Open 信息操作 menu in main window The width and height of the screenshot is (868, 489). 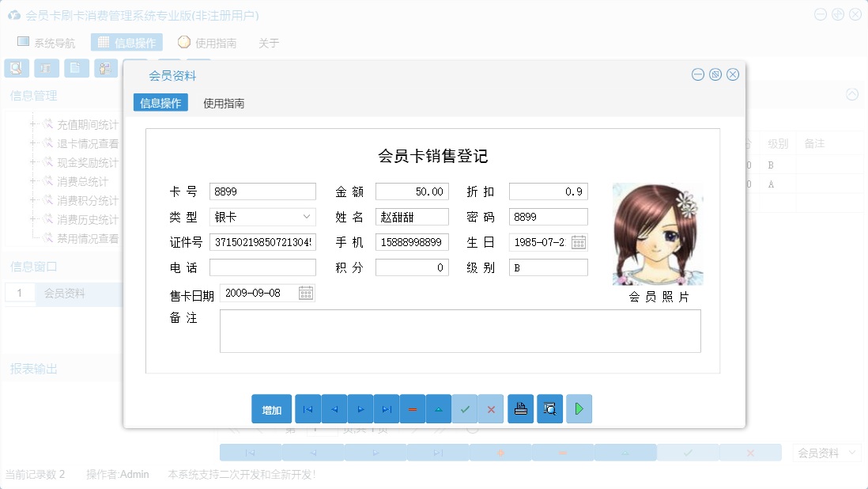pyautogui.click(x=126, y=43)
